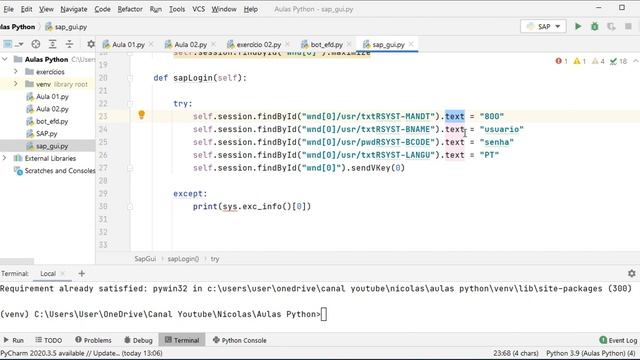Open the Project view selector dropdown
The height and width of the screenshot is (360, 640).
13,44
